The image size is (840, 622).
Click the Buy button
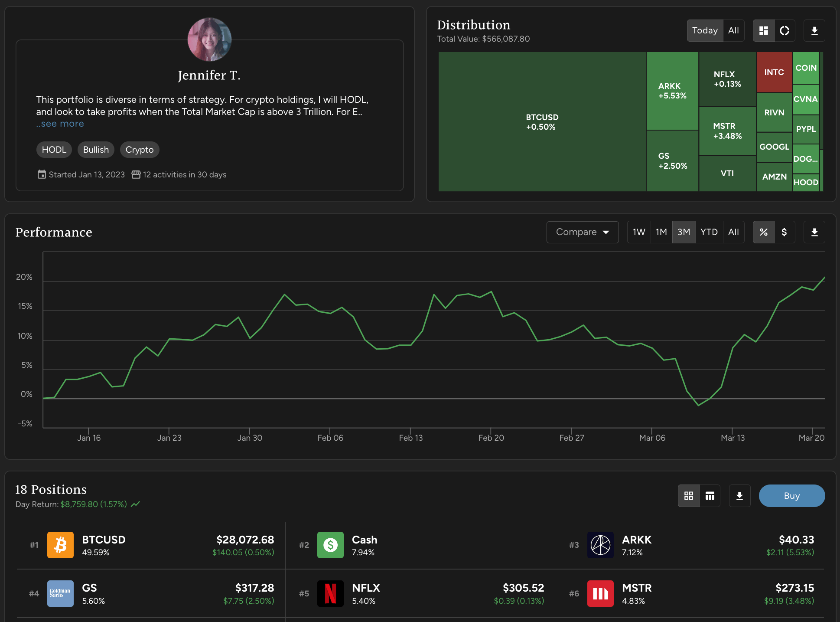pos(791,496)
